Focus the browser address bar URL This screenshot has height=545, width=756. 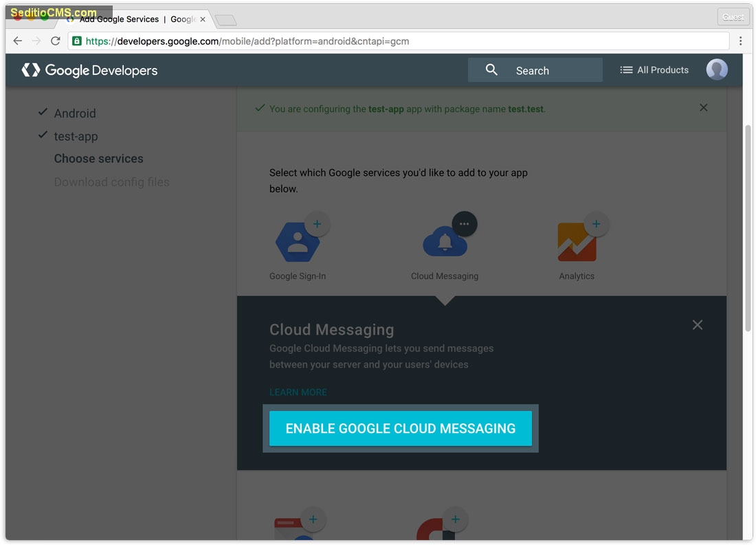[398, 41]
